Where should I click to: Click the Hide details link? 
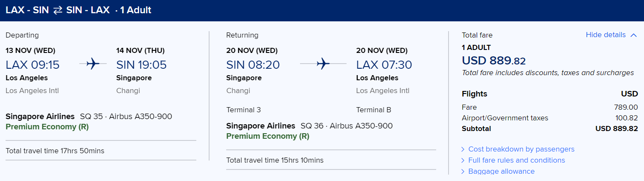tap(606, 35)
